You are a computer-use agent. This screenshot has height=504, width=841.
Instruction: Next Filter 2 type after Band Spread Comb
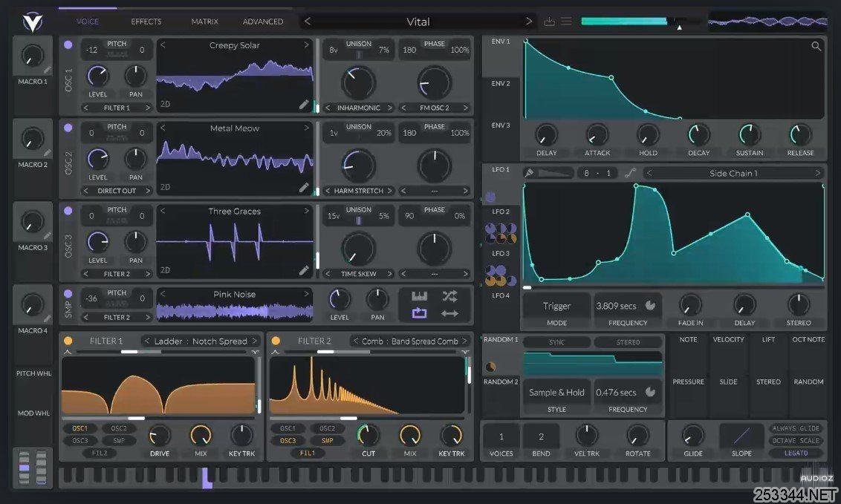[x=465, y=341]
